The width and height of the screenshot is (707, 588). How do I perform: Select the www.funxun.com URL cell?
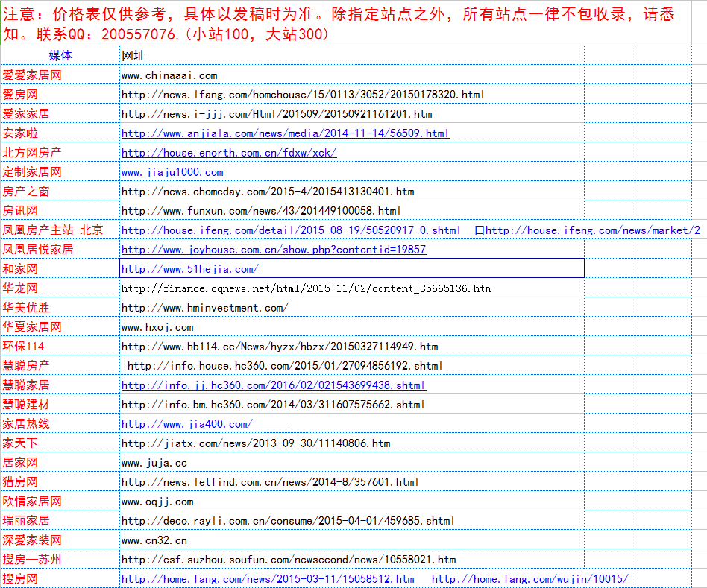tap(352, 210)
